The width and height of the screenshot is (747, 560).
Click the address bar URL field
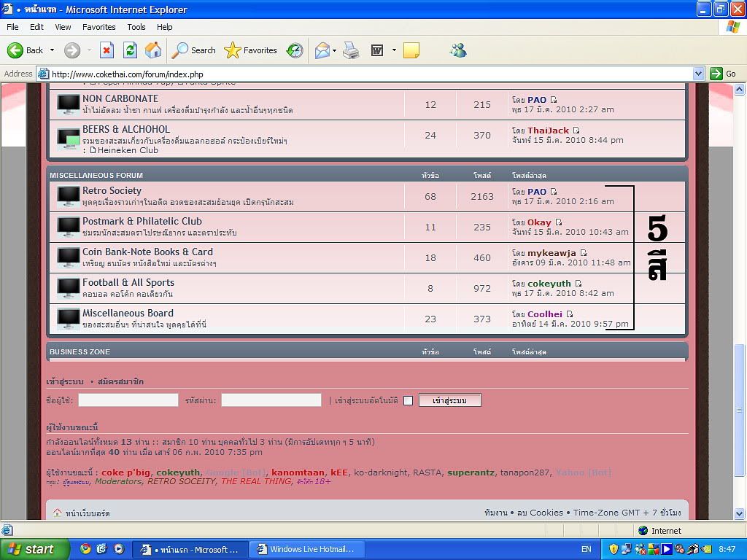tap(366, 74)
